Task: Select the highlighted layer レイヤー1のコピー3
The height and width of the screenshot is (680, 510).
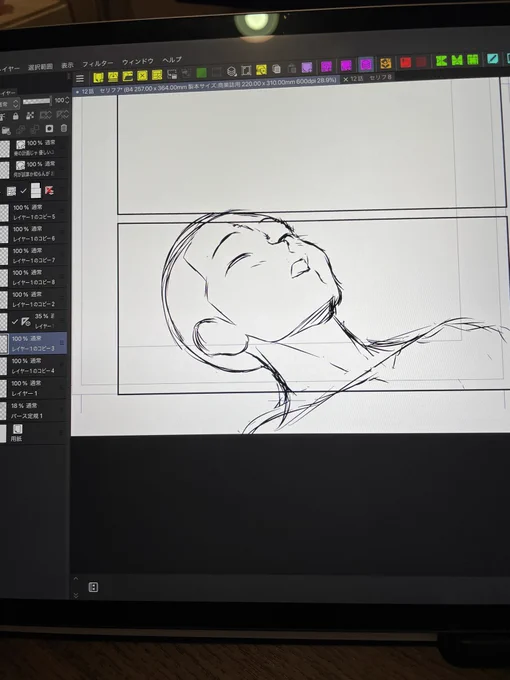Action: (x=34, y=343)
